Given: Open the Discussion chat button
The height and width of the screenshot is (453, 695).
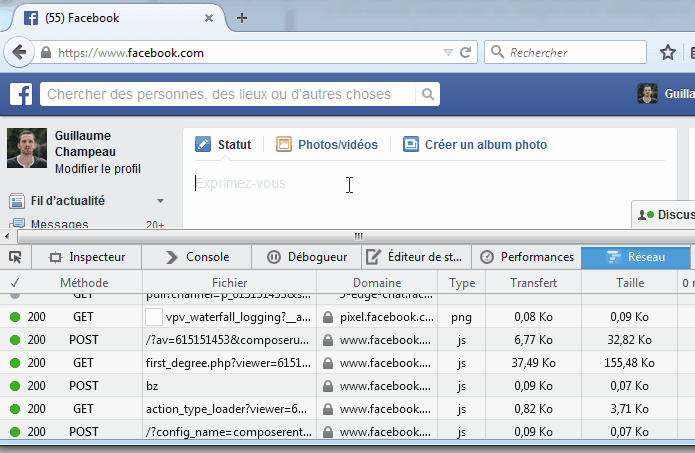Looking at the screenshot, I should tap(663, 215).
